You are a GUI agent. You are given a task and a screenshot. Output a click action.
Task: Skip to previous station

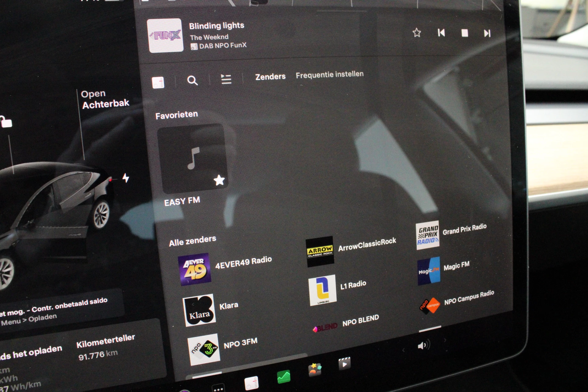[x=441, y=33]
